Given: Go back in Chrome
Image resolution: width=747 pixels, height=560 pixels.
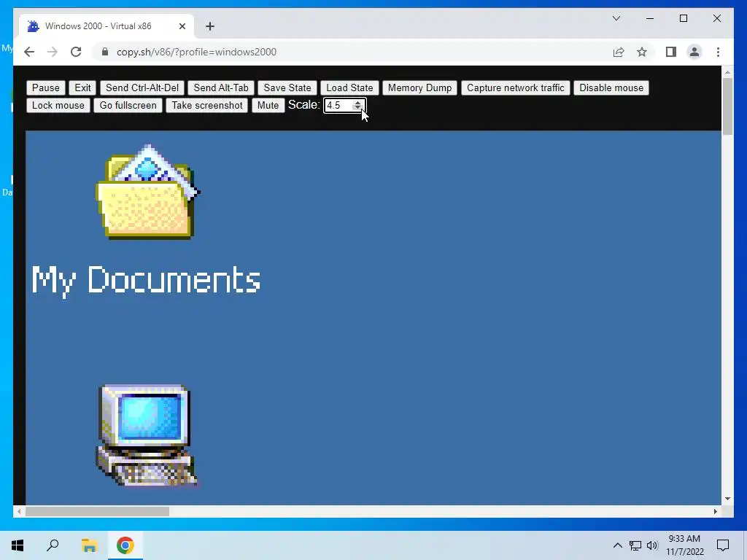Looking at the screenshot, I should pyautogui.click(x=29, y=52).
